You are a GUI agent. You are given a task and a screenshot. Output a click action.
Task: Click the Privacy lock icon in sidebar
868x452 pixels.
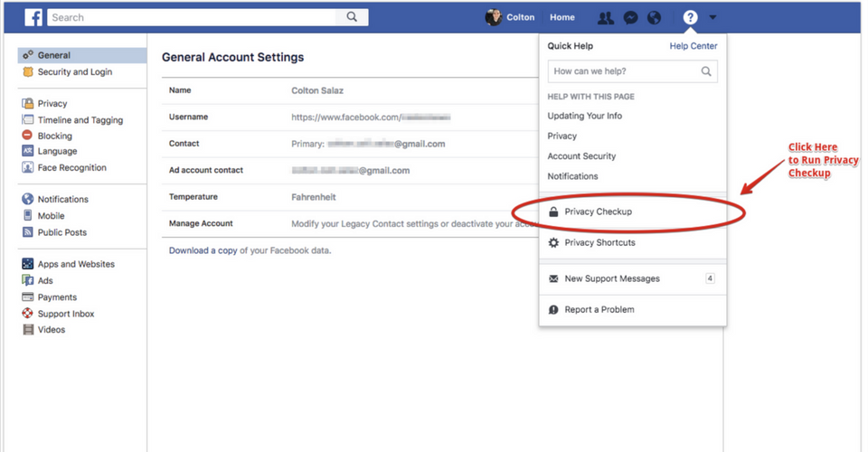pyautogui.click(x=28, y=103)
